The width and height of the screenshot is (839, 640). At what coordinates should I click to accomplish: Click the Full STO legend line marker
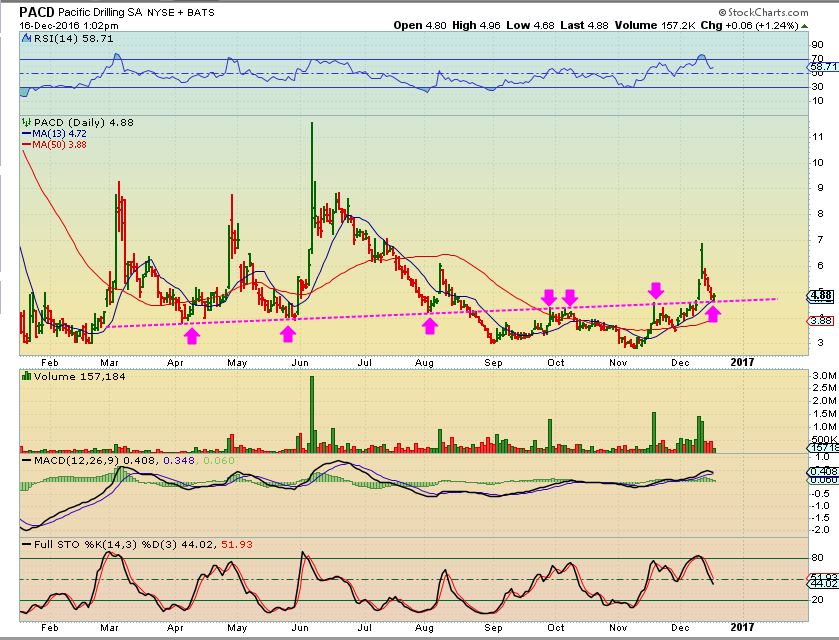[27, 545]
